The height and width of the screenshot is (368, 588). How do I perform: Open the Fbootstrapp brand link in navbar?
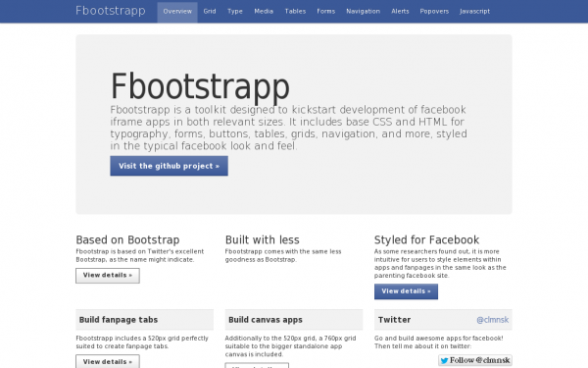point(110,11)
